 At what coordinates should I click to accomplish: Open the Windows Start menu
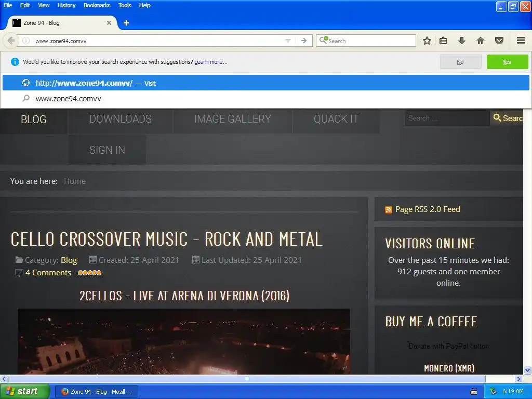point(25,392)
